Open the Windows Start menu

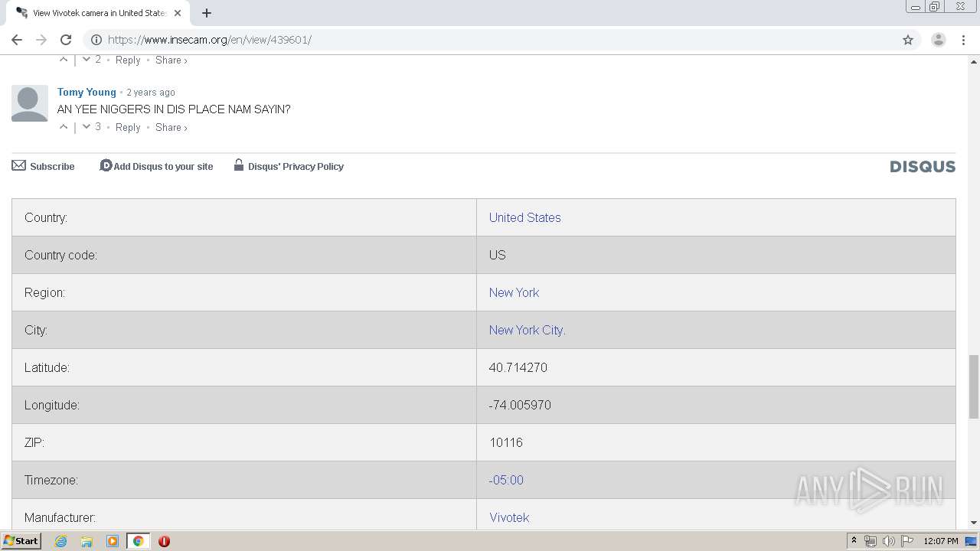tap(21, 541)
